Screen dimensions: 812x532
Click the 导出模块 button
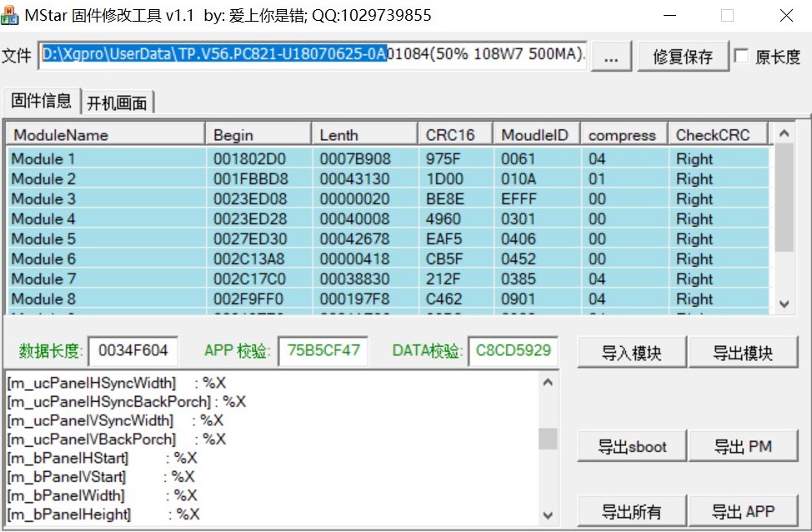coord(743,353)
